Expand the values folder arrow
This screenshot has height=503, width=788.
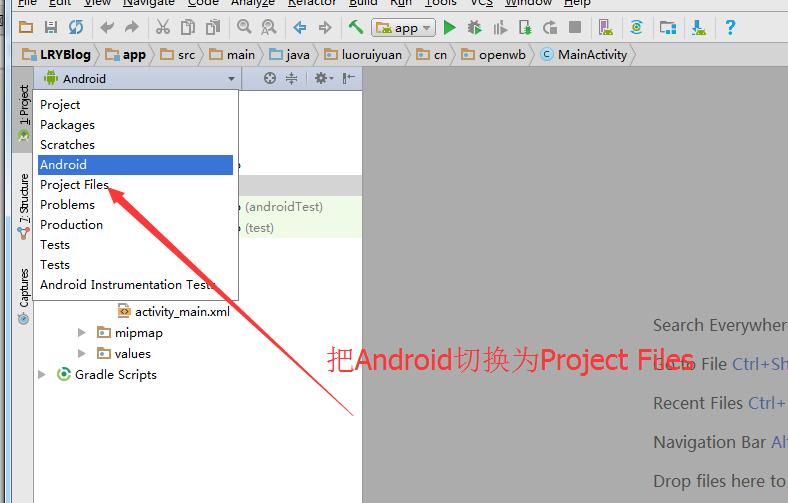point(81,353)
